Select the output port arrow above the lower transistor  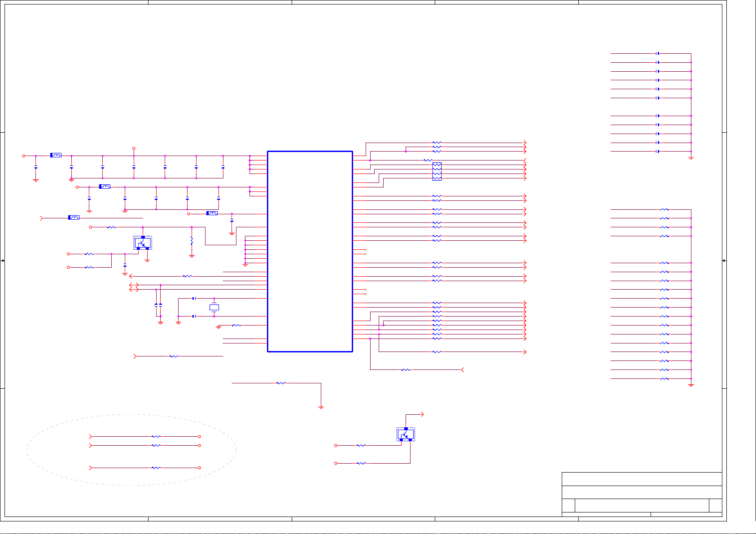coord(421,414)
